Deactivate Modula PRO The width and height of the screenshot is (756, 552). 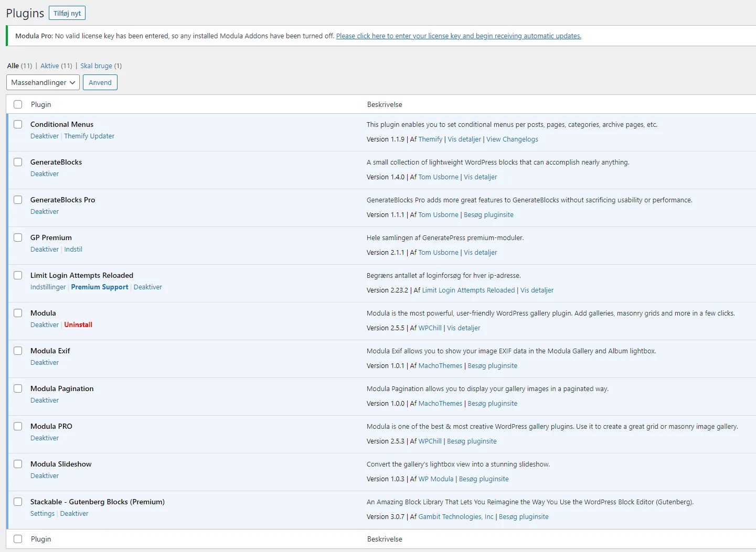pos(45,438)
